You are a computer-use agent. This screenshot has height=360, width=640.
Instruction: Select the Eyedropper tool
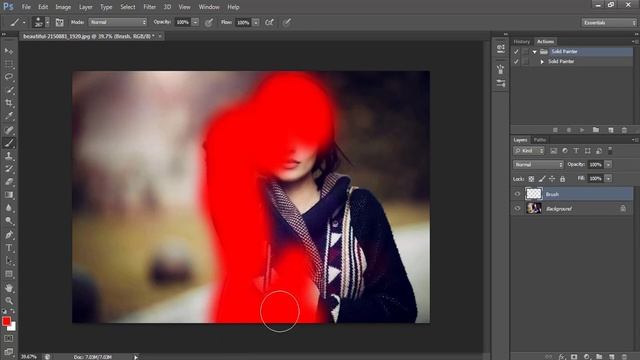coord(9,116)
